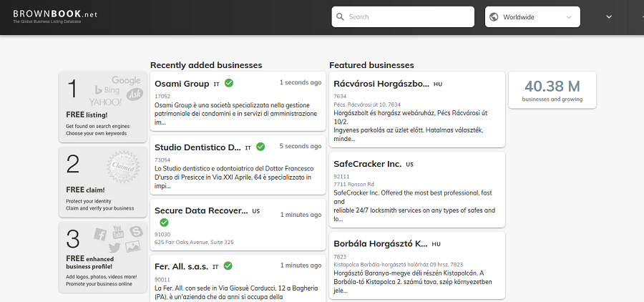The width and height of the screenshot is (644, 302).
Task: Click IT country tag next to Osami Group
Action: [216, 84]
